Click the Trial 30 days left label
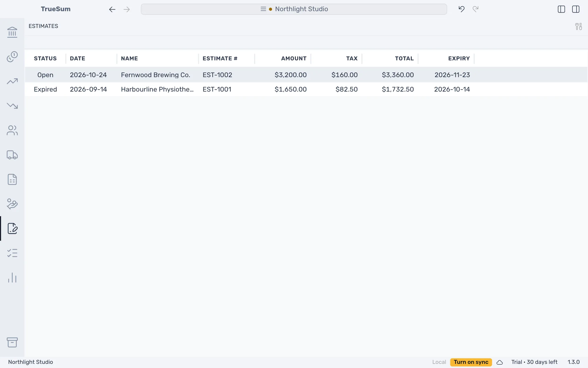Image resolution: width=588 pixels, height=368 pixels. [534, 362]
